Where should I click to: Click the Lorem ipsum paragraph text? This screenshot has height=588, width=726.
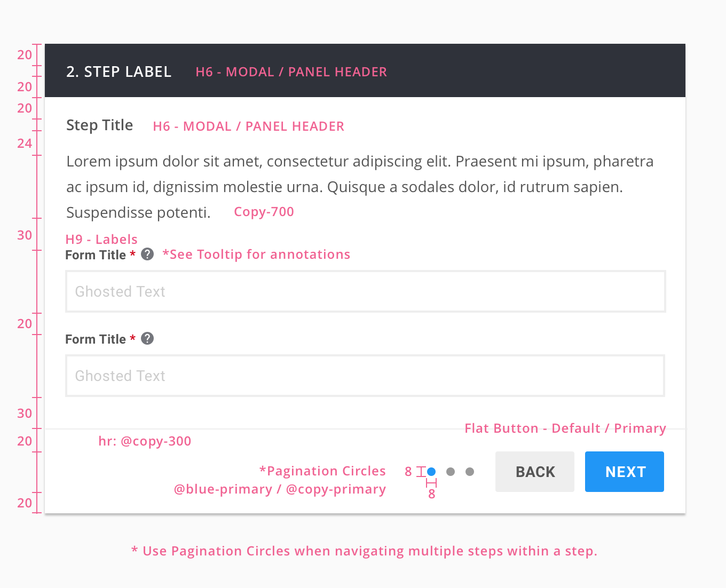tap(360, 187)
